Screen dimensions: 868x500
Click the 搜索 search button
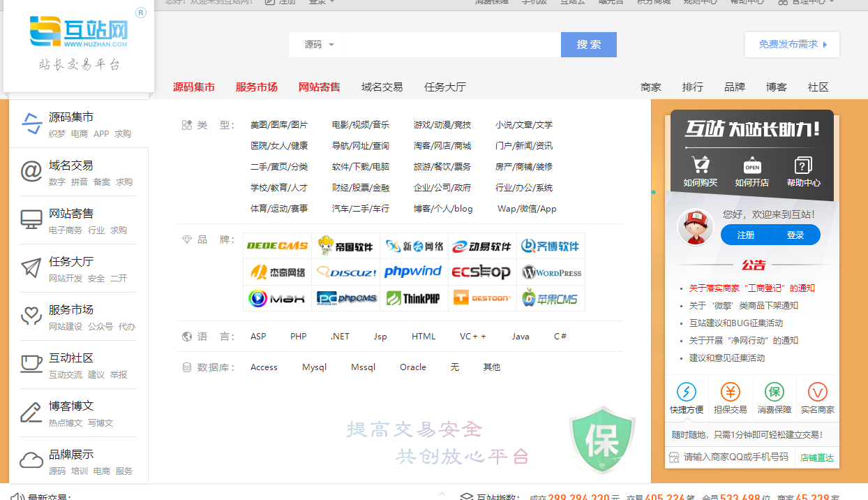(x=589, y=45)
